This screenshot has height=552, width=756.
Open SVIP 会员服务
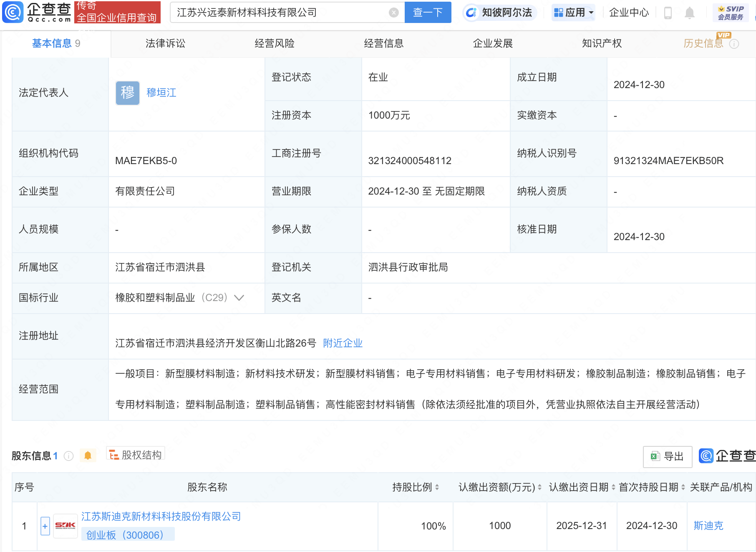click(x=731, y=13)
